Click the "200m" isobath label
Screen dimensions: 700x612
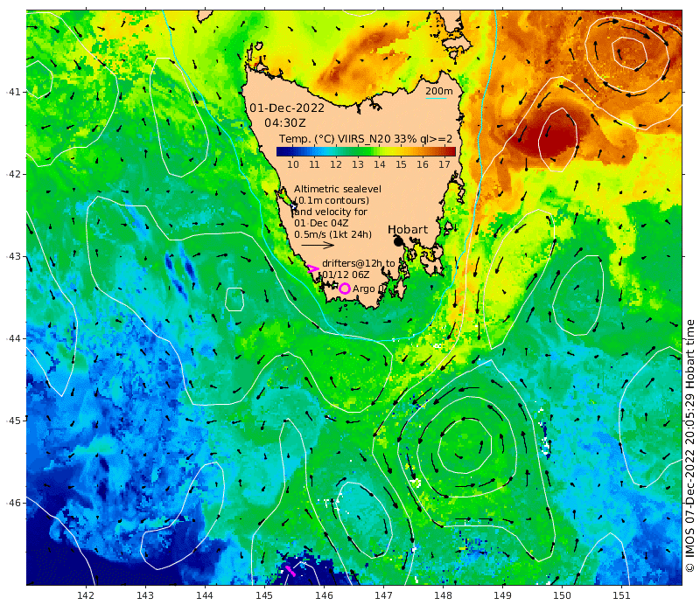439,91
